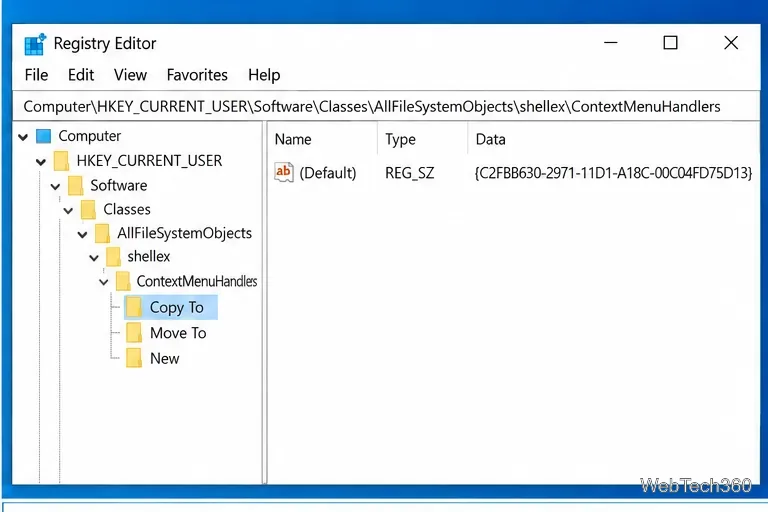Click the New key folder icon
Screen dimensions: 768x512
coord(134,358)
